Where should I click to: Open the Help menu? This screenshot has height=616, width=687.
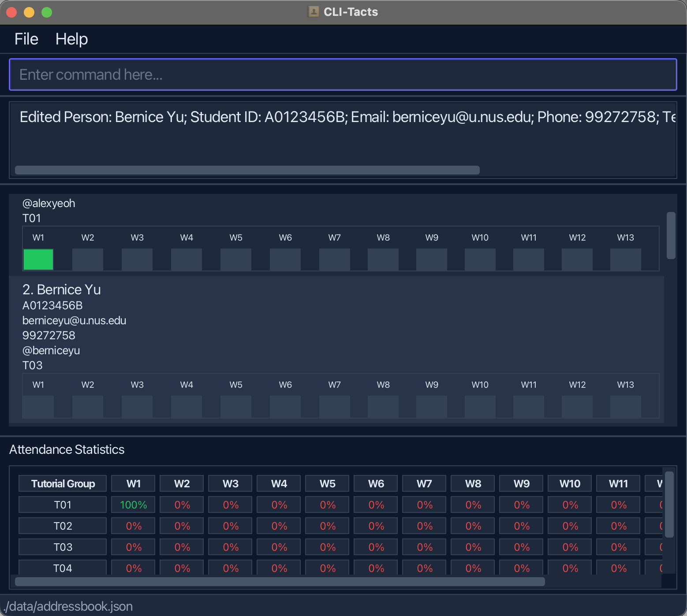click(71, 39)
